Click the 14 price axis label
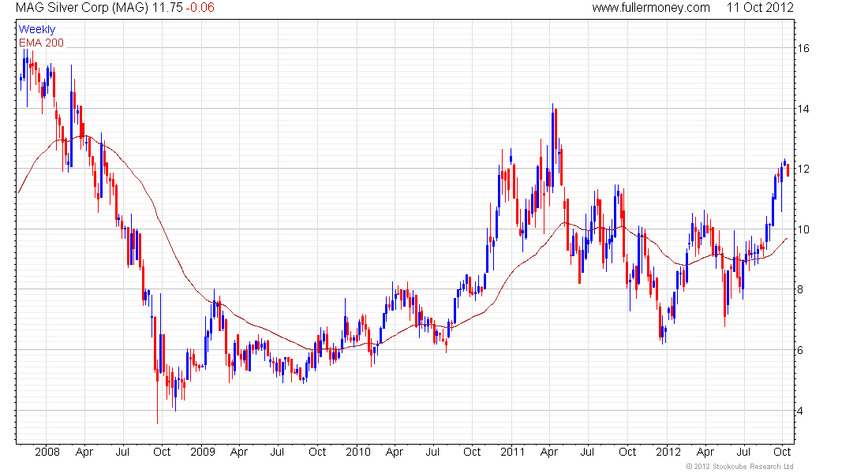The width and height of the screenshot is (868, 473). pyautogui.click(x=803, y=109)
